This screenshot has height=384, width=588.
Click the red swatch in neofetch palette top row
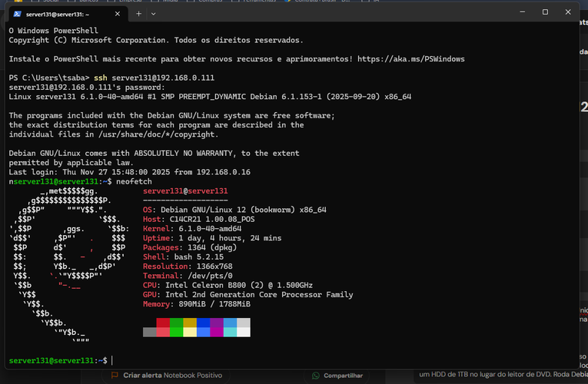pos(163,323)
